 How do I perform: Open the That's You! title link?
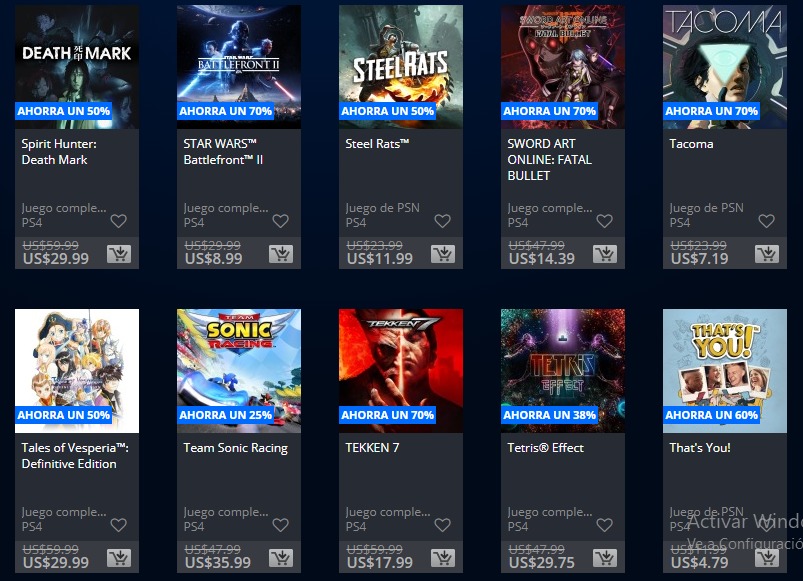tap(700, 448)
